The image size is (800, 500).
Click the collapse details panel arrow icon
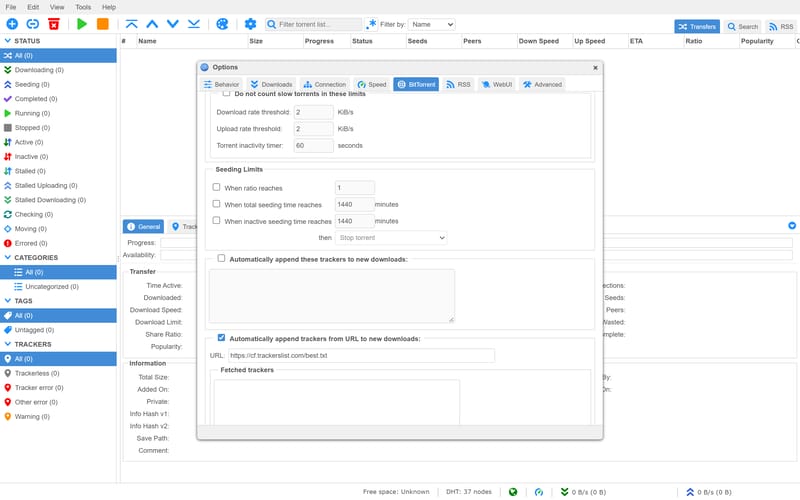pos(792,226)
